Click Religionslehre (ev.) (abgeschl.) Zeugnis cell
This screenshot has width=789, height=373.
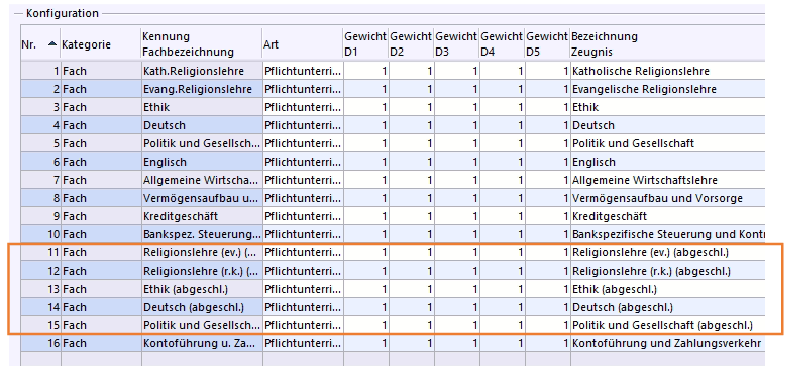coord(667,253)
